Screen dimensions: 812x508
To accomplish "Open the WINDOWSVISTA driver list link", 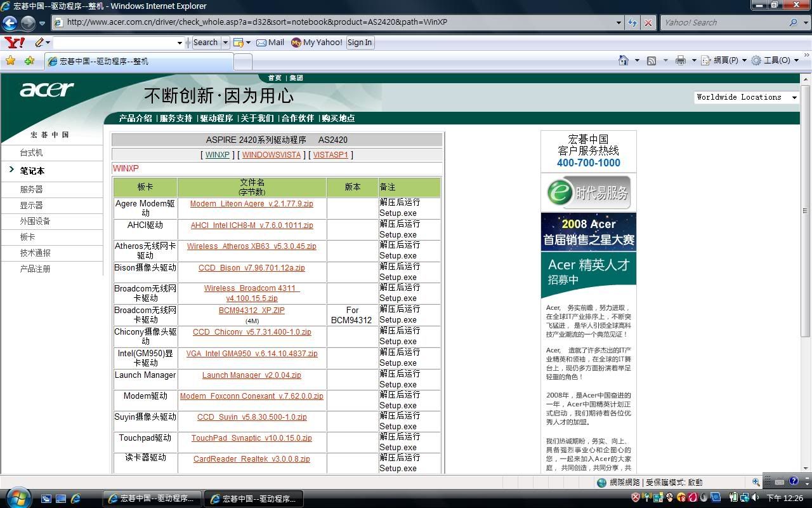I will point(272,154).
